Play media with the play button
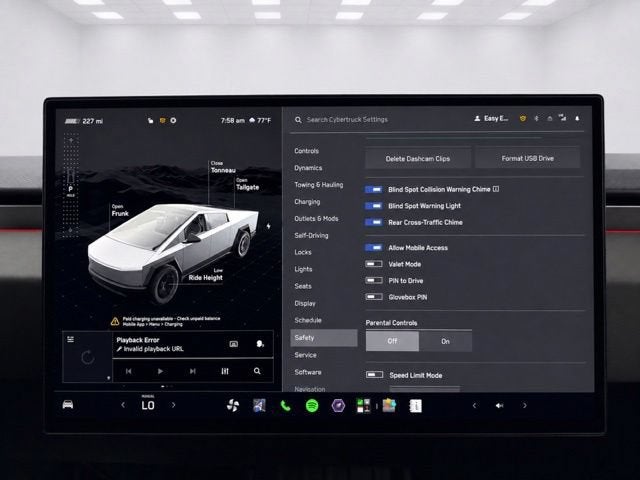Screen dimensions: 640x480 pyautogui.click(x=160, y=371)
